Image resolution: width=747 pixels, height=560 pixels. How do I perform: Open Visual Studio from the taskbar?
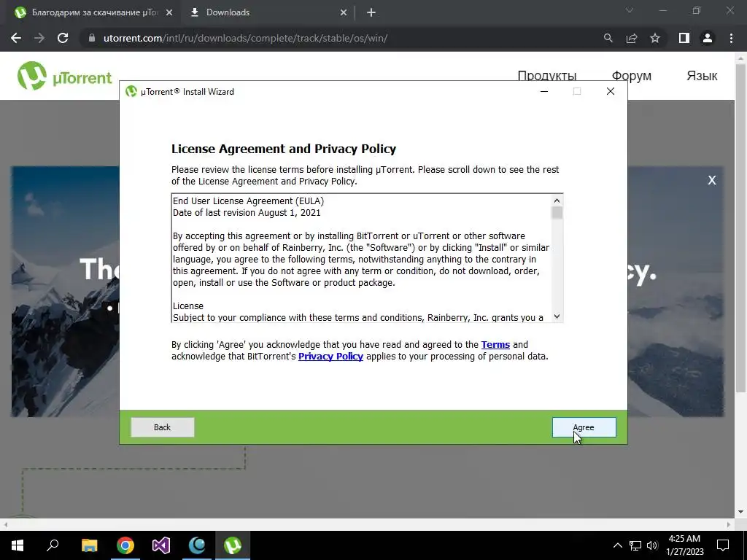click(x=161, y=545)
